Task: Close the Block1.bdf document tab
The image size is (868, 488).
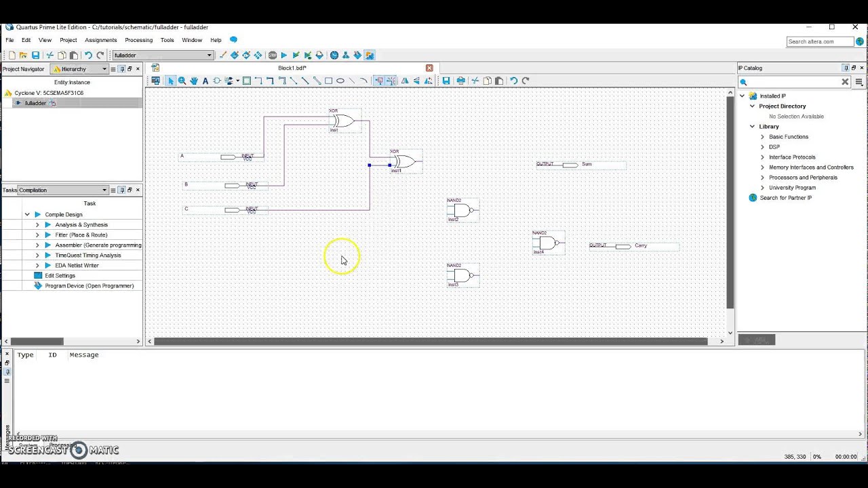Action: point(429,68)
